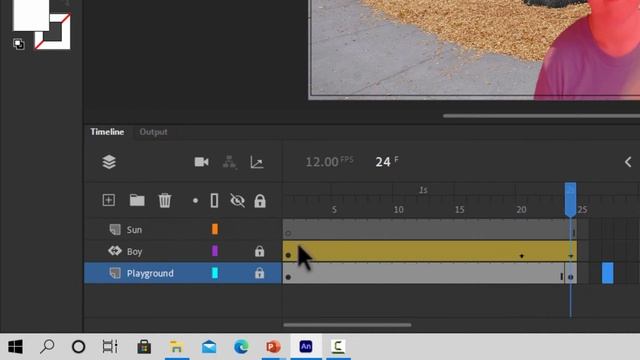
Task: Click the Boy tween layer icon
Action: (x=115, y=251)
